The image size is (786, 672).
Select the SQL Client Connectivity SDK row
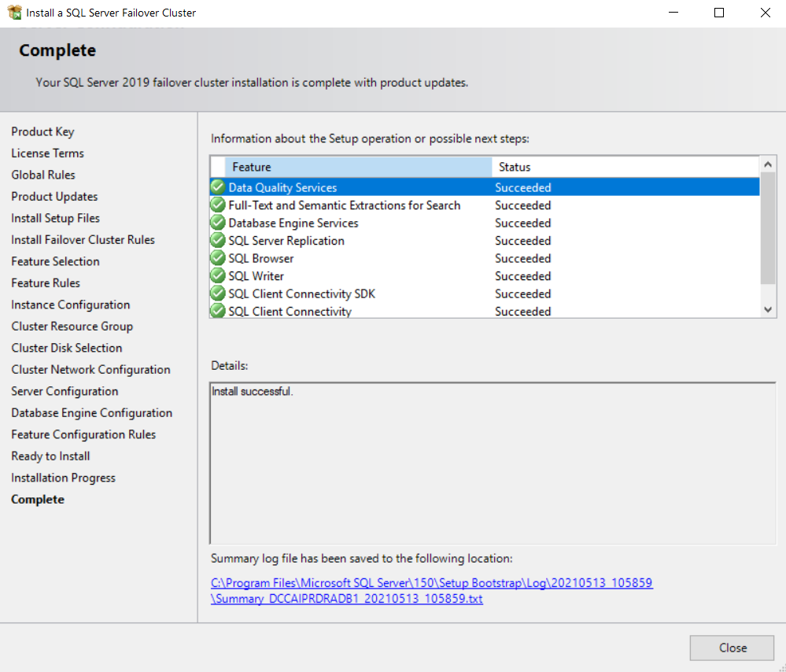[x=485, y=294]
